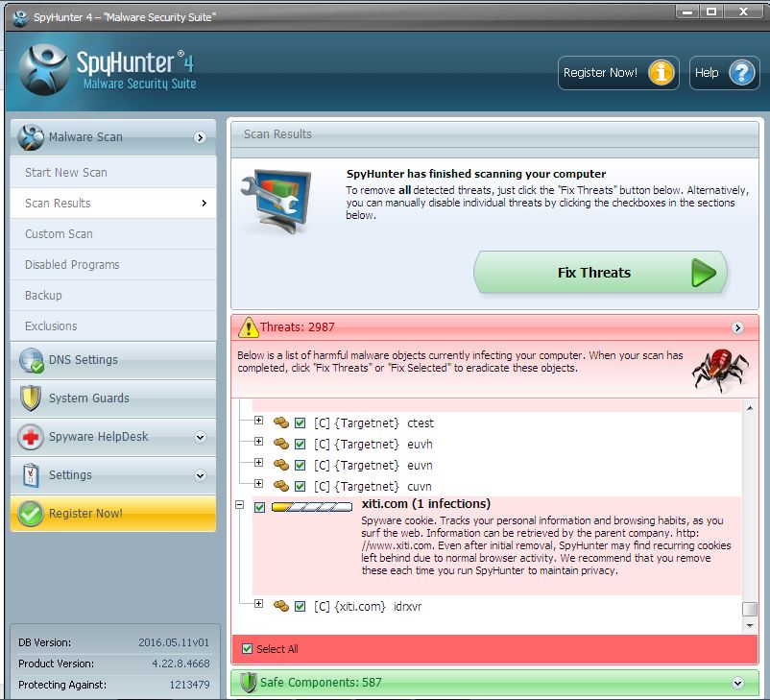Screen dimensions: 770x700
Task: Open Exclusions in the sidebar
Action: [113, 326]
